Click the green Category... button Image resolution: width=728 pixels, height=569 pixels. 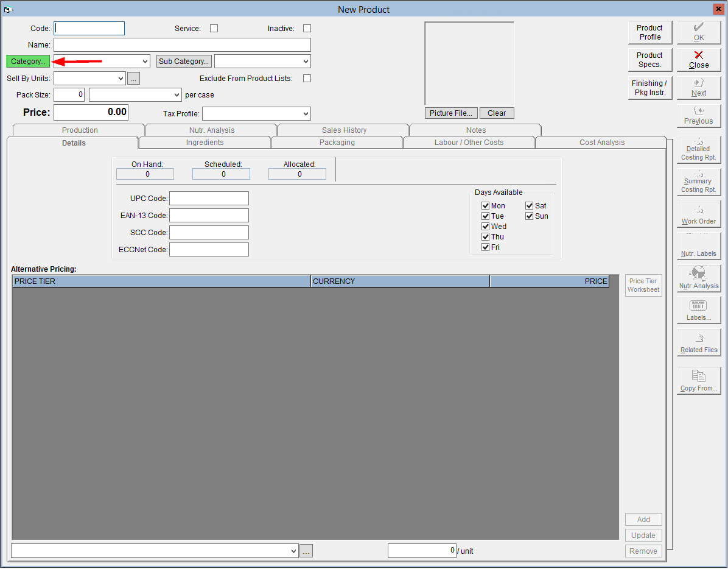tap(28, 62)
